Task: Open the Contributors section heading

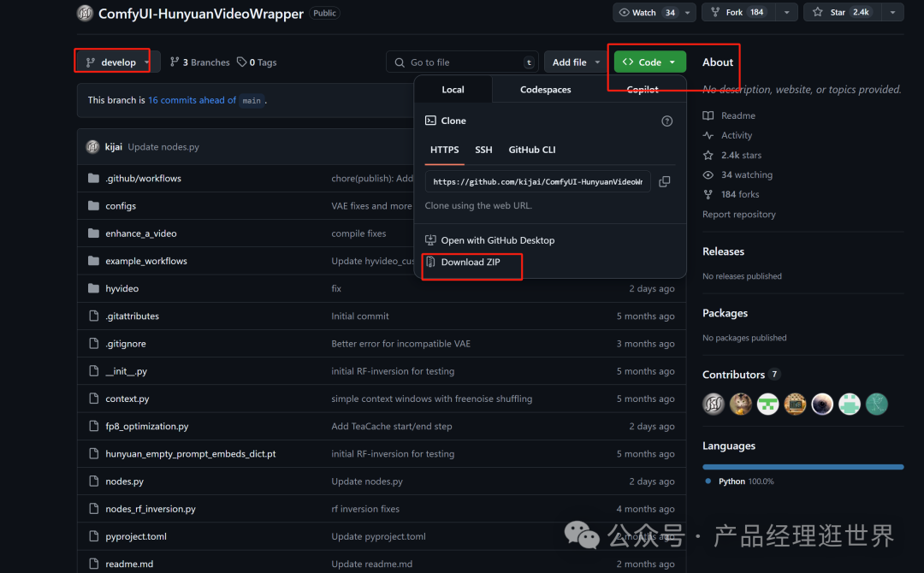Action: (x=734, y=375)
